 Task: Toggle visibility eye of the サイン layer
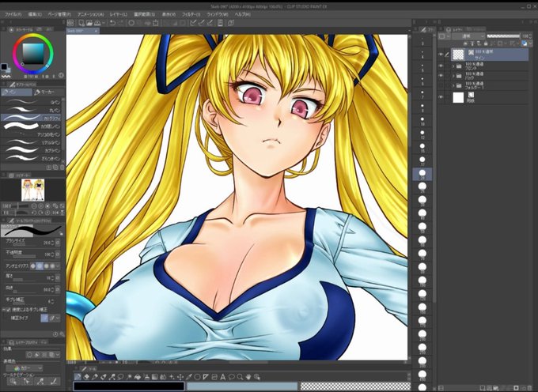point(441,55)
